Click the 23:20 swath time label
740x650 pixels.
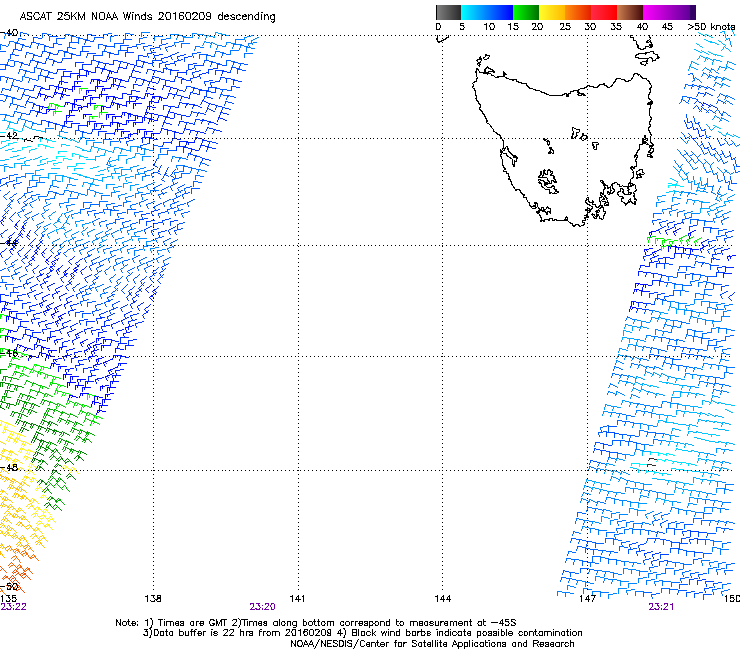pyautogui.click(x=262, y=607)
